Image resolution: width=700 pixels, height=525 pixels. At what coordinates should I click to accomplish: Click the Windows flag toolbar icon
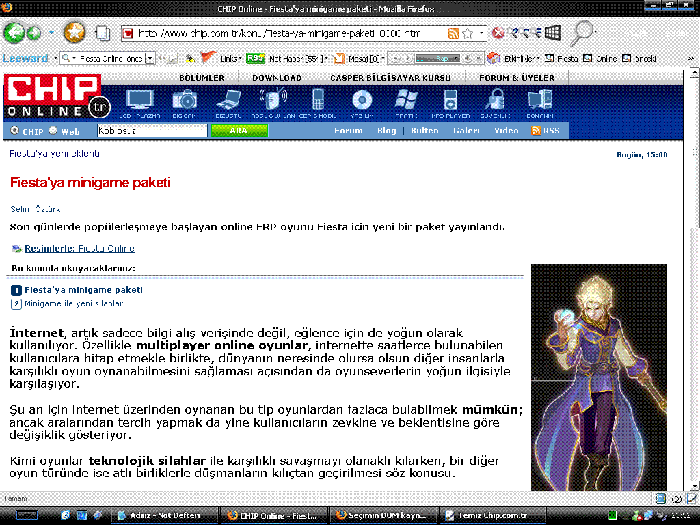(553, 33)
